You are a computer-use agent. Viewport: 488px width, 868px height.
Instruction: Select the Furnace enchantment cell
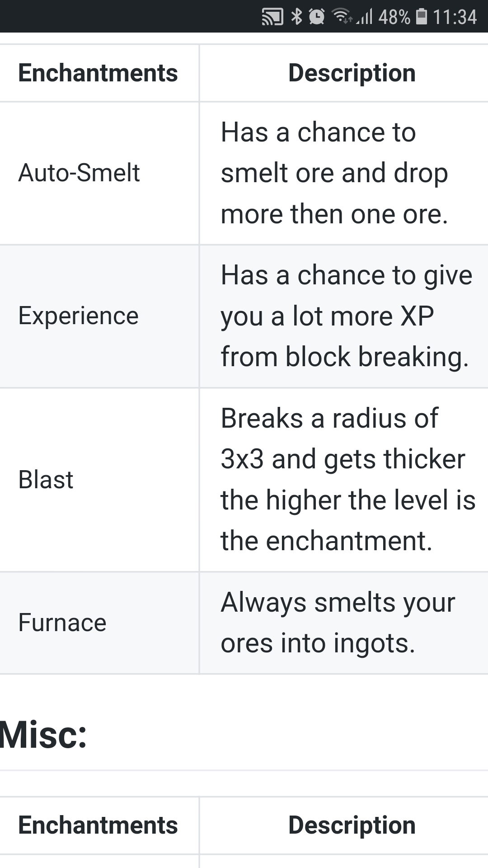62,623
